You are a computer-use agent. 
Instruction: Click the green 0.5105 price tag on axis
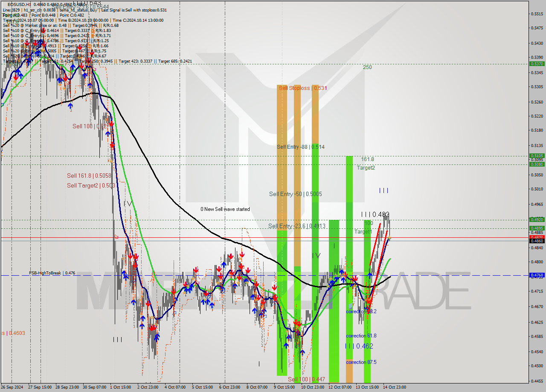(x=536, y=156)
